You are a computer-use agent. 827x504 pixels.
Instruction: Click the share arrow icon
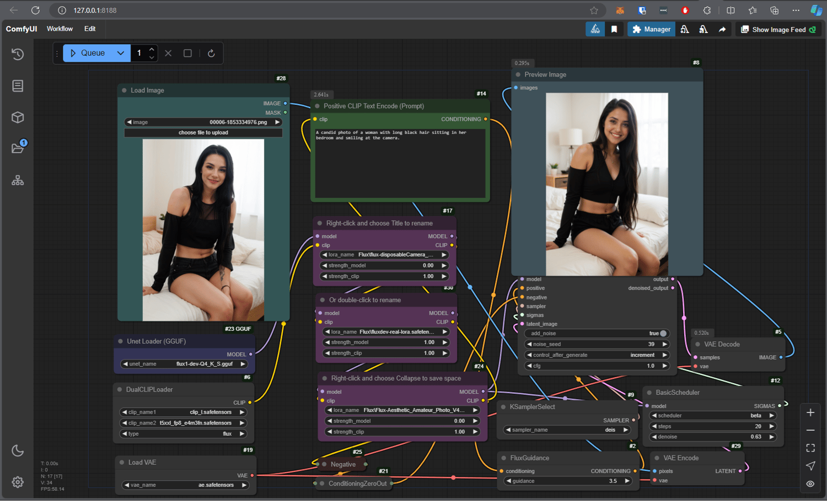722,29
